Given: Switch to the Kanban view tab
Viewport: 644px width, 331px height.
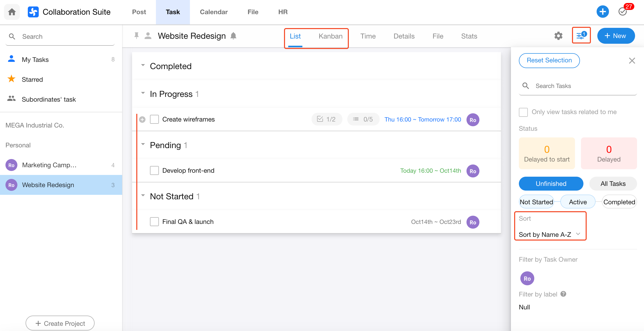Looking at the screenshot, I should 330,36.
